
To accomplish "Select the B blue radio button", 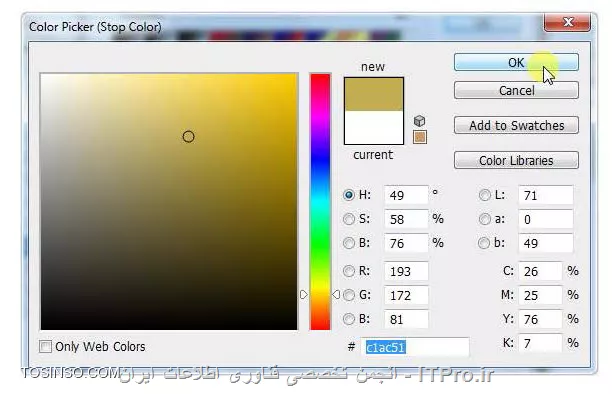I will click(x=349, y=319).
